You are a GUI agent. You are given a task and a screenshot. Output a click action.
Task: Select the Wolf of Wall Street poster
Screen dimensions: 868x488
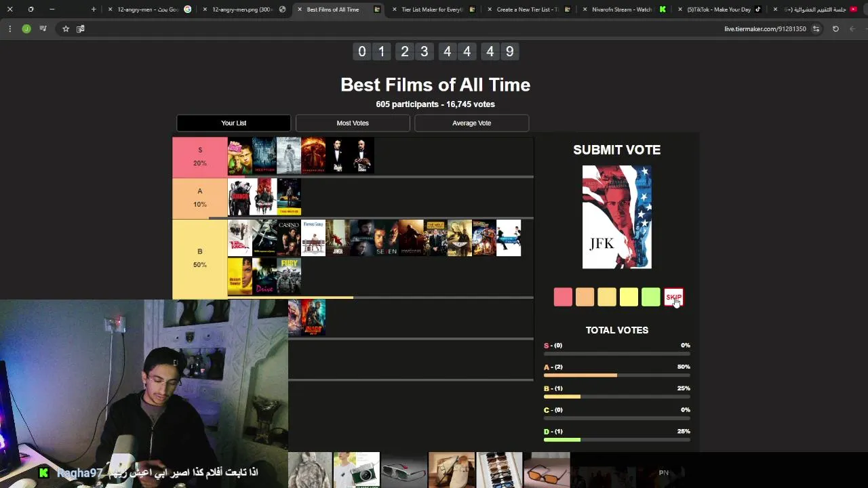435,238
